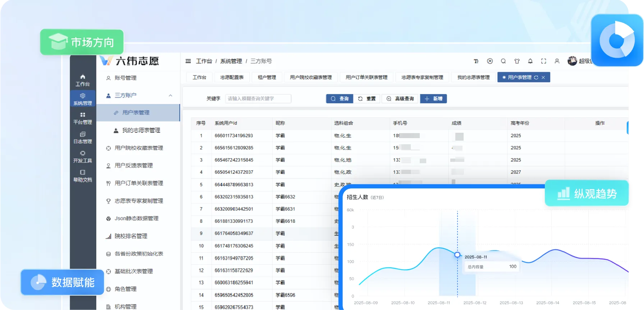
Task: Close the 用户表管理 tab
Action: (x=543, y=77)
